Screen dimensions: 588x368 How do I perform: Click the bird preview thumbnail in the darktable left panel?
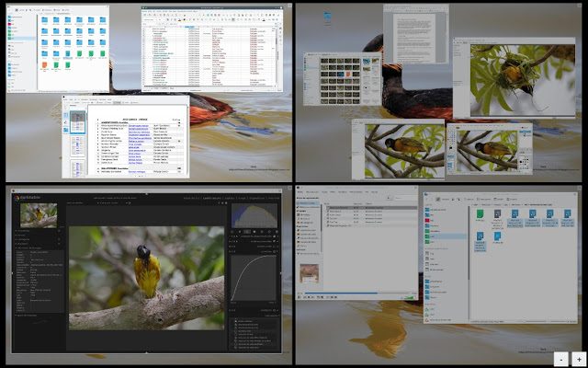[39, 215]
